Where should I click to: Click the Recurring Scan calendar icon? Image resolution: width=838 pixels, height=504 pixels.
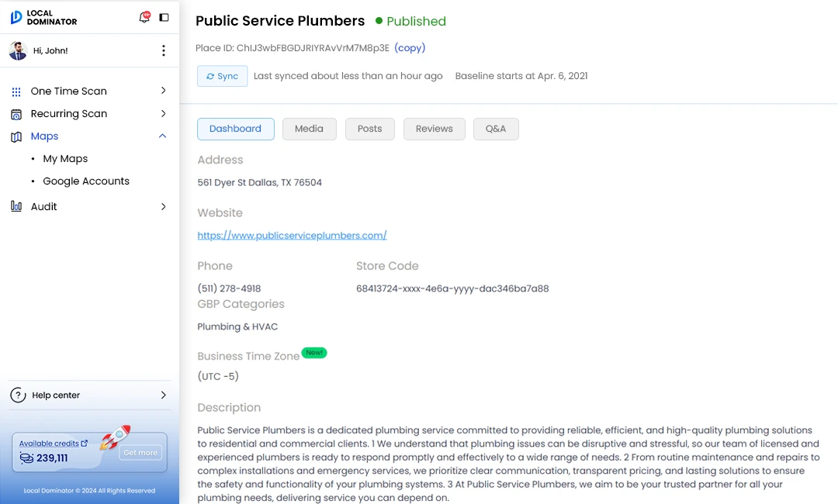click(x=16, y=114)
